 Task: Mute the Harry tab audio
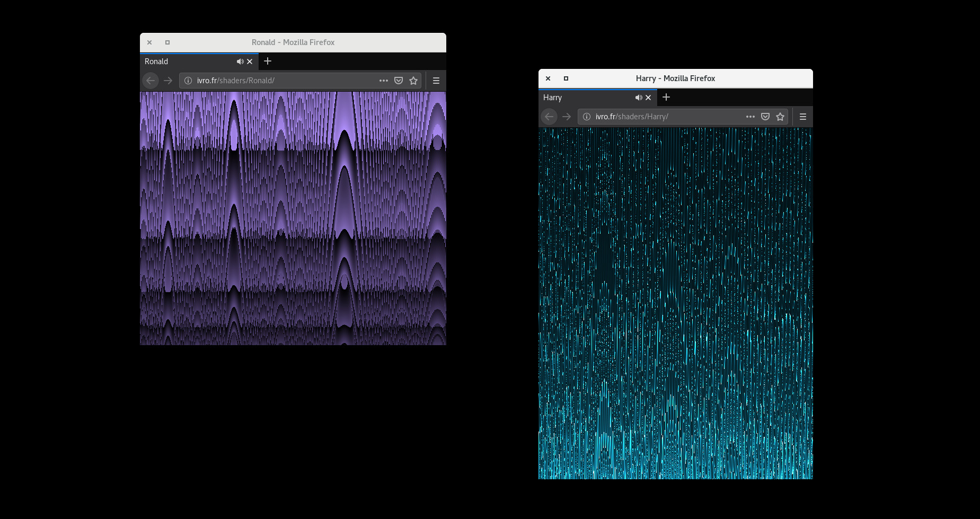639,98
